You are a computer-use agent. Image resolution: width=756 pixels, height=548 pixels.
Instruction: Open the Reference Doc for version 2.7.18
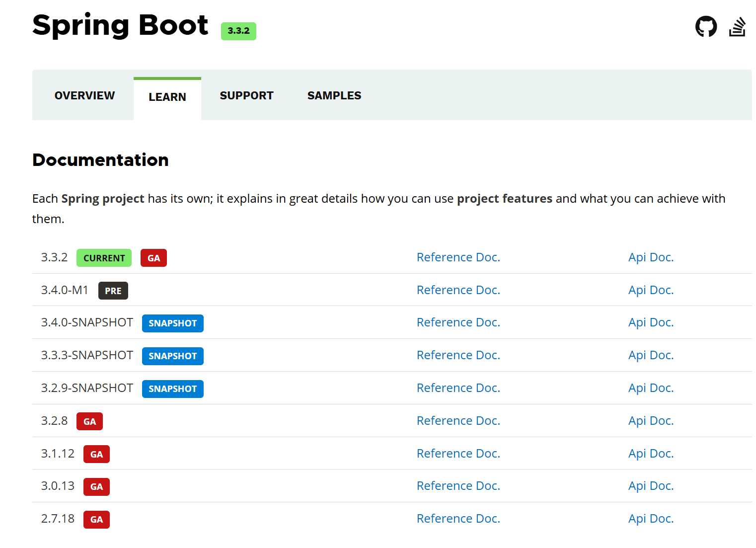(x=458, y=518)
